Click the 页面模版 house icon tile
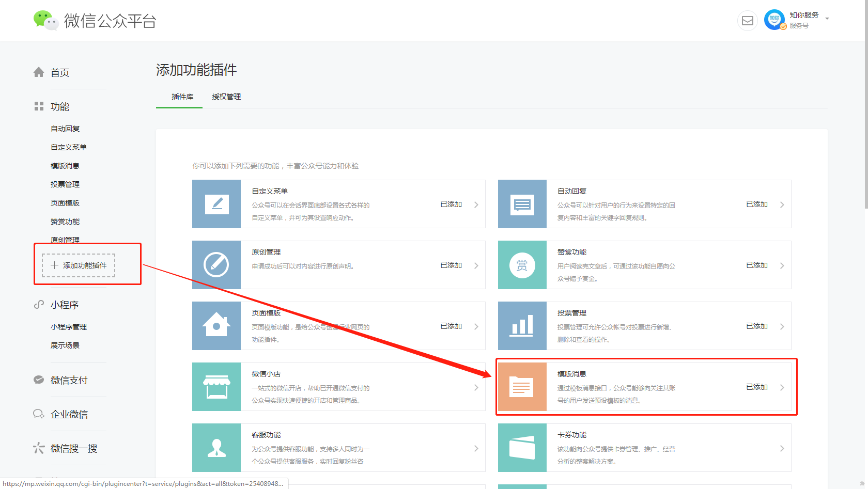Screen dimensions: 868x489 216,326
